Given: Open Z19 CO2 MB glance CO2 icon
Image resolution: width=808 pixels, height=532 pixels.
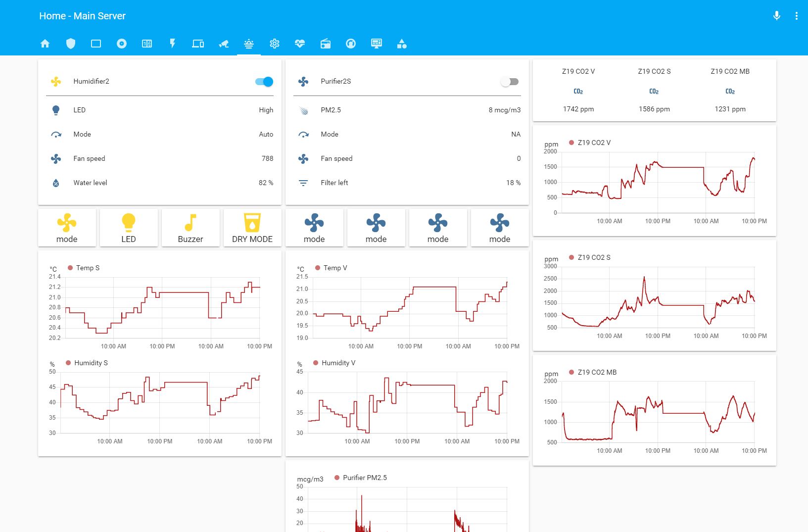Looking at the screenshot, I should click(x=730, y=91).
